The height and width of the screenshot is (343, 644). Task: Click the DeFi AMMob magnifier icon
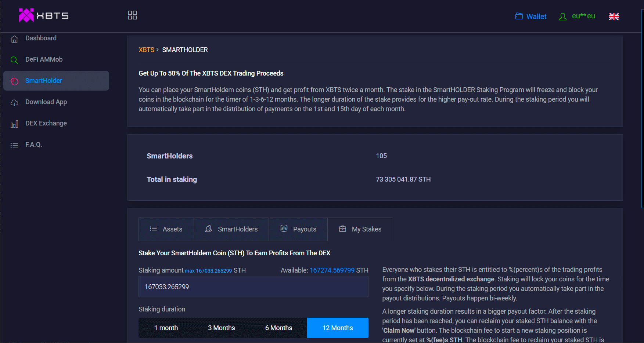coord(14,60)
